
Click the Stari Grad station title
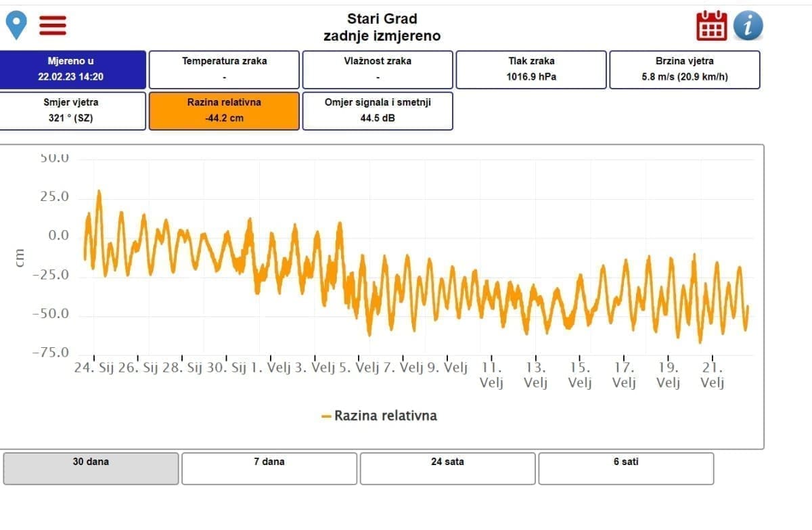tap(382, 19)
